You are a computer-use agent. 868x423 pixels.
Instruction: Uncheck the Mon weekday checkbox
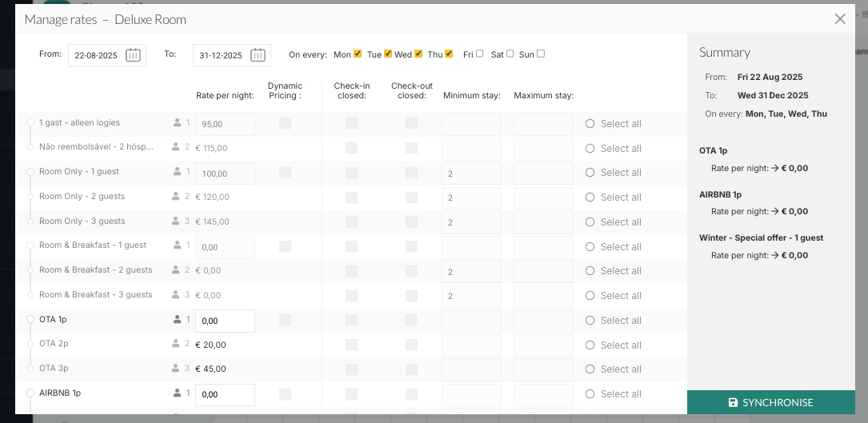358,54
